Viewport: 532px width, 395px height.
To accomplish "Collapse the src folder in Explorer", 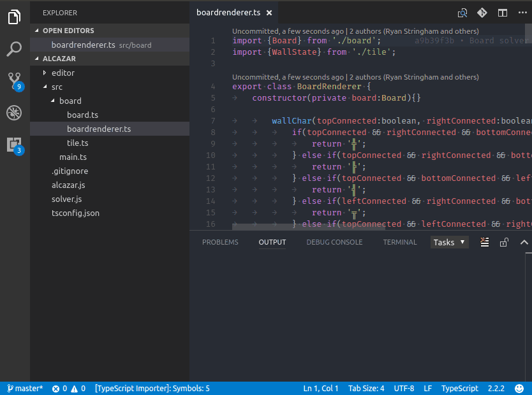I will point(56,87).
